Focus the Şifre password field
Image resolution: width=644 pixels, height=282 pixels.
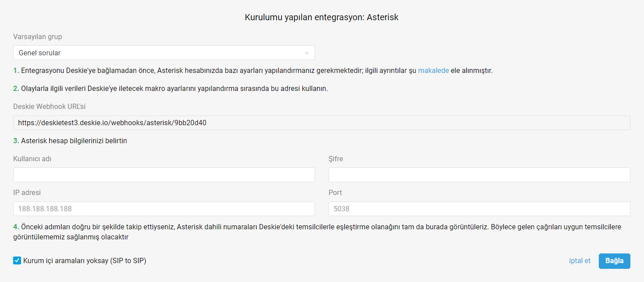[479, 175]
